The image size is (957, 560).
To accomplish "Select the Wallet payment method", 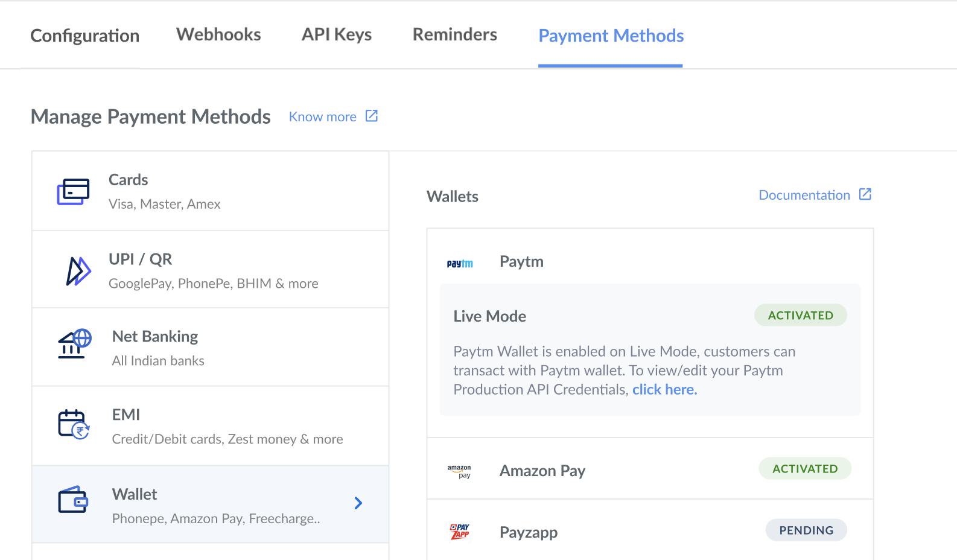I will tap(210, 504).
